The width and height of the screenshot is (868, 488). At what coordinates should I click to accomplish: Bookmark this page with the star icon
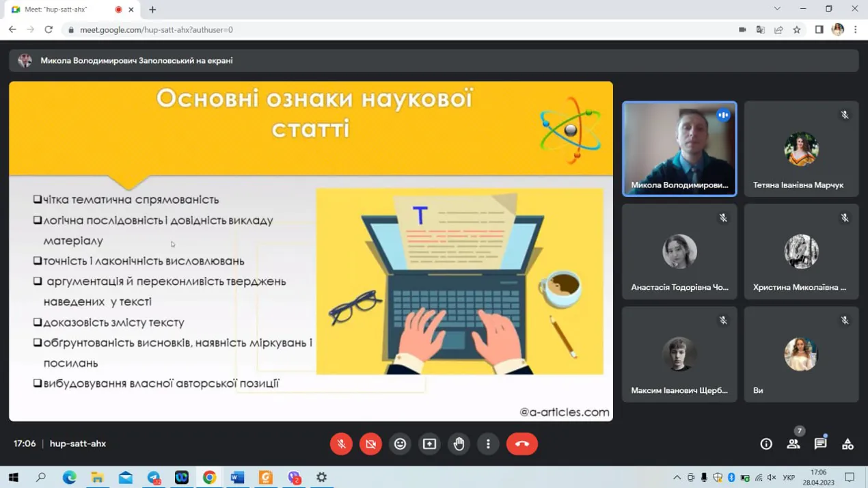click(797, 30)
